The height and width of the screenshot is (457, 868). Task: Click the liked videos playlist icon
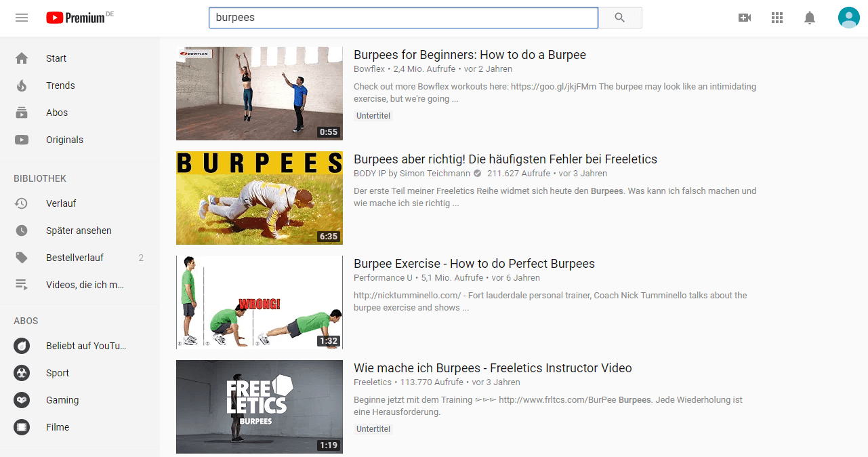[x=22, y=285]
